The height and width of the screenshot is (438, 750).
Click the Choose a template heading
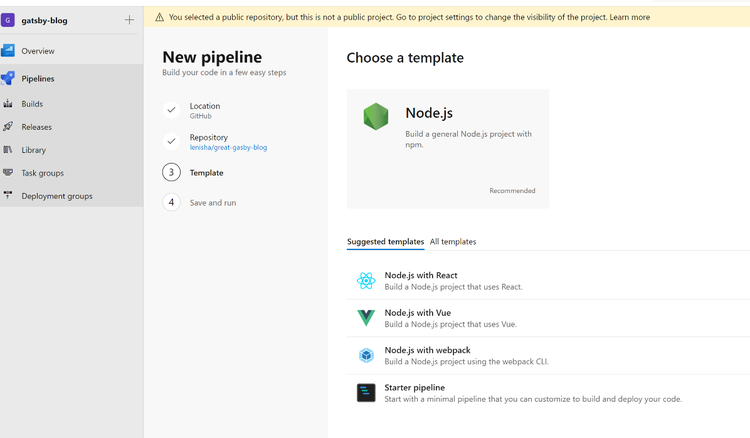click(405, 58)
